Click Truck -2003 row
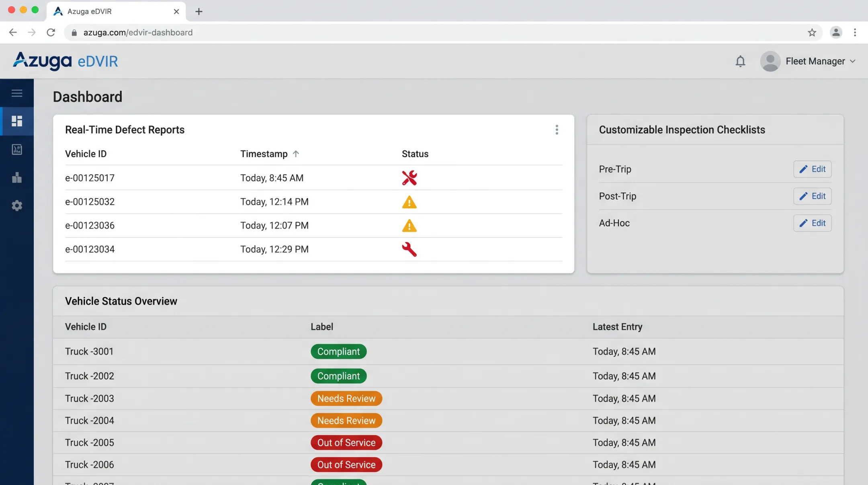The width and height of the screenshot is (868, 485). [448, 399]
